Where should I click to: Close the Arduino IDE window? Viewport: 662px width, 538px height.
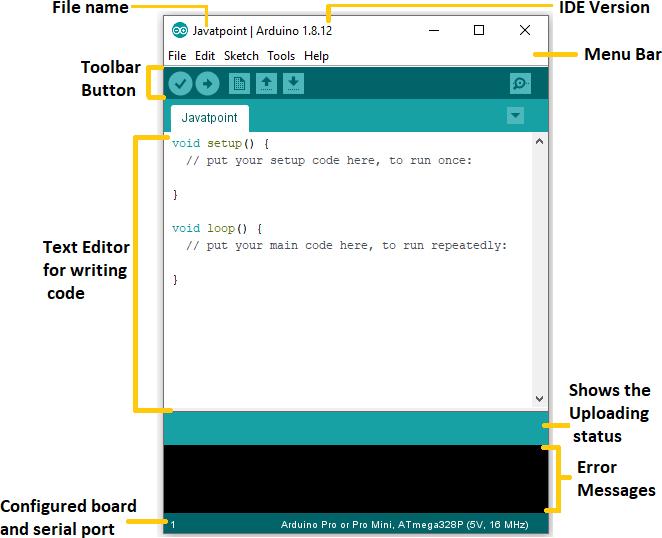525,30
